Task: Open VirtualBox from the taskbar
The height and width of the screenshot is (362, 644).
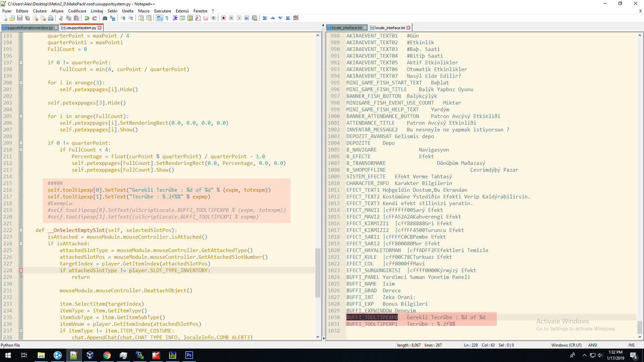Action: point(90,355)
